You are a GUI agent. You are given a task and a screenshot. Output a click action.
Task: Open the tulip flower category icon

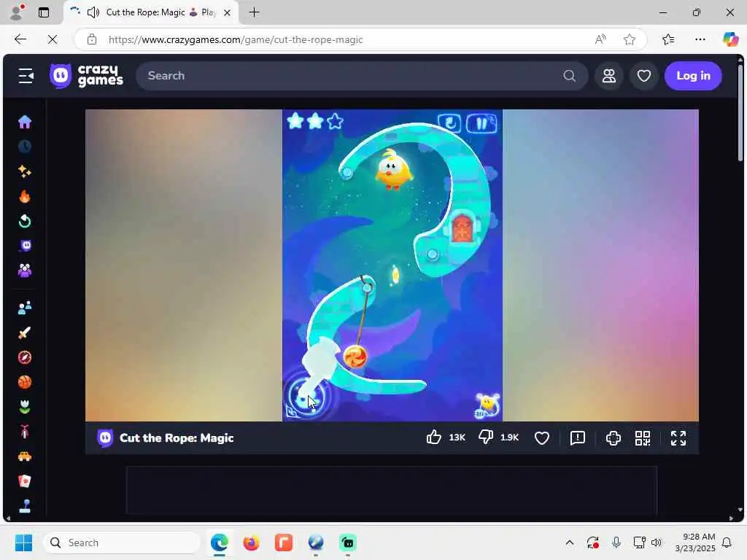click(25, 407)
